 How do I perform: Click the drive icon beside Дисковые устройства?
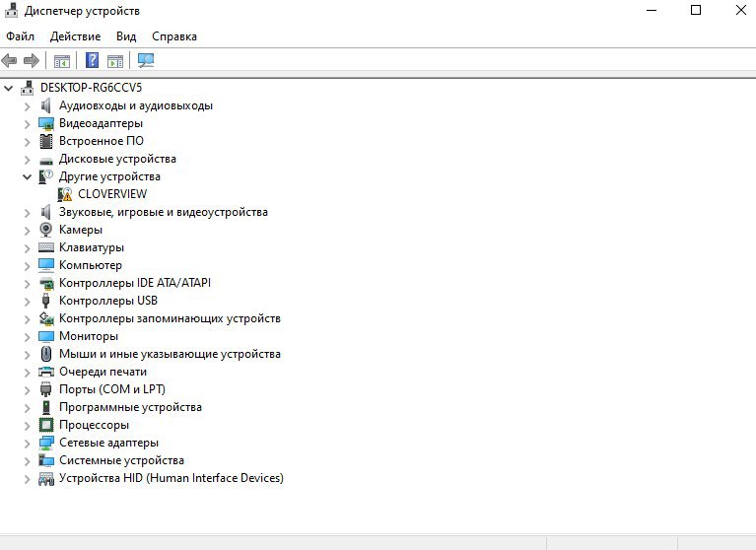(x=46, y=161)
